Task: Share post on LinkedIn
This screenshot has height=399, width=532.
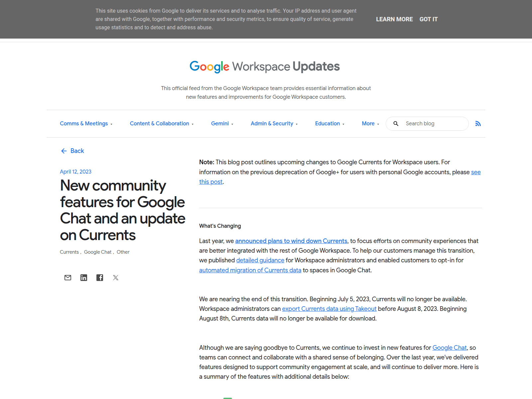Action: (84, 278)
